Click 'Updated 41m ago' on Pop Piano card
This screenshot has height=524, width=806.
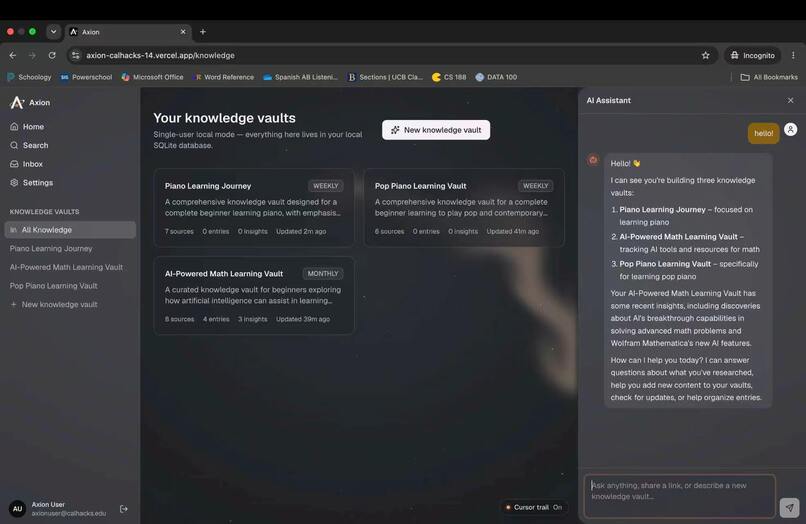coord(512,231)
